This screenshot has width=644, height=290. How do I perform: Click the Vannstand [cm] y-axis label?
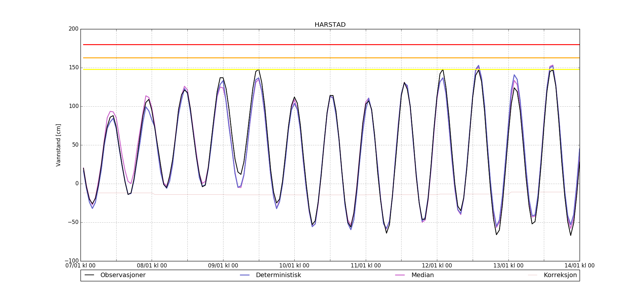[x=58, y=145]
